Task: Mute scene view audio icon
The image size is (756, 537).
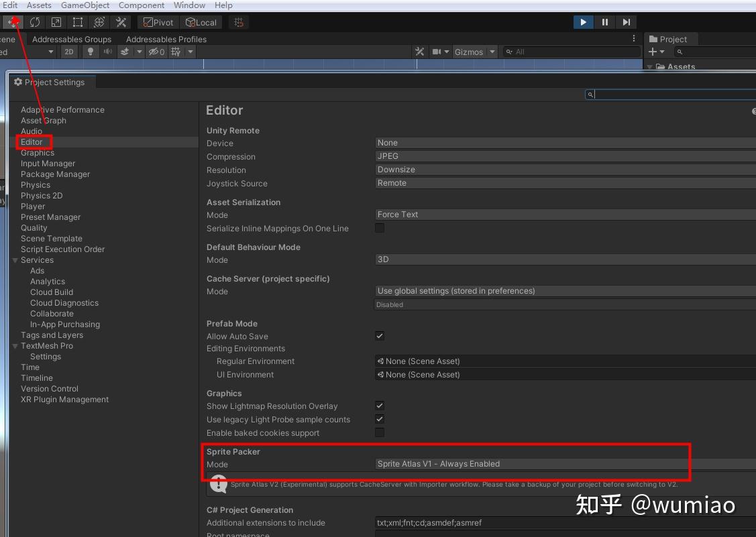Action: pyautogui.click(x=109, y=52)
